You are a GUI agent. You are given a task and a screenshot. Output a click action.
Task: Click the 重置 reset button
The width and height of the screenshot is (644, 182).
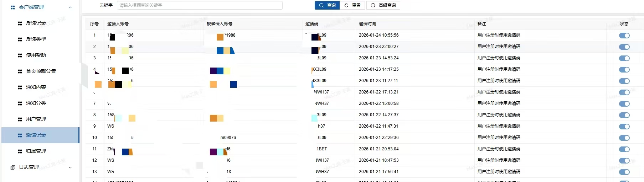(x=352, y=5)
